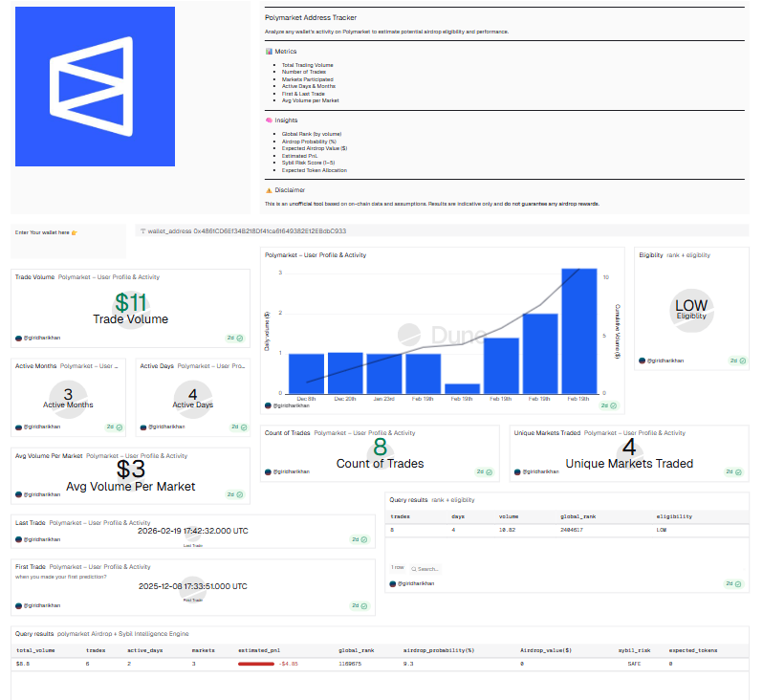Screen dimensions: 763x700
Task: Click the 2d refresh badge on Count of Trades card
Action: 484,471
